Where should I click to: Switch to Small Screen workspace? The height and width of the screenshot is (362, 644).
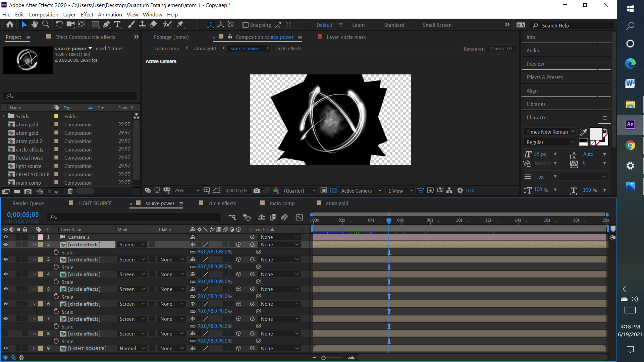tap(437, 25)
